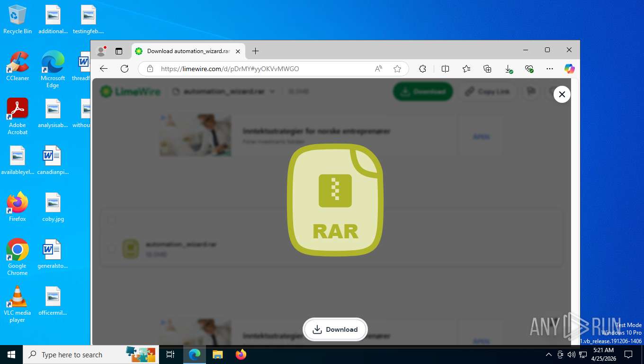Click the Type here to search box
This screenshot has width=644, height=364.
point(91,355)
